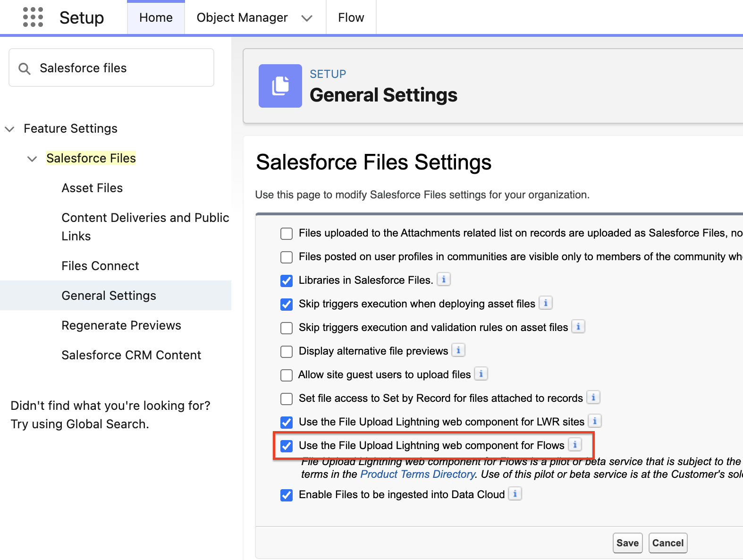Open Files Connect in sidebar
This screenshot has width=743, height=560.
101,266
